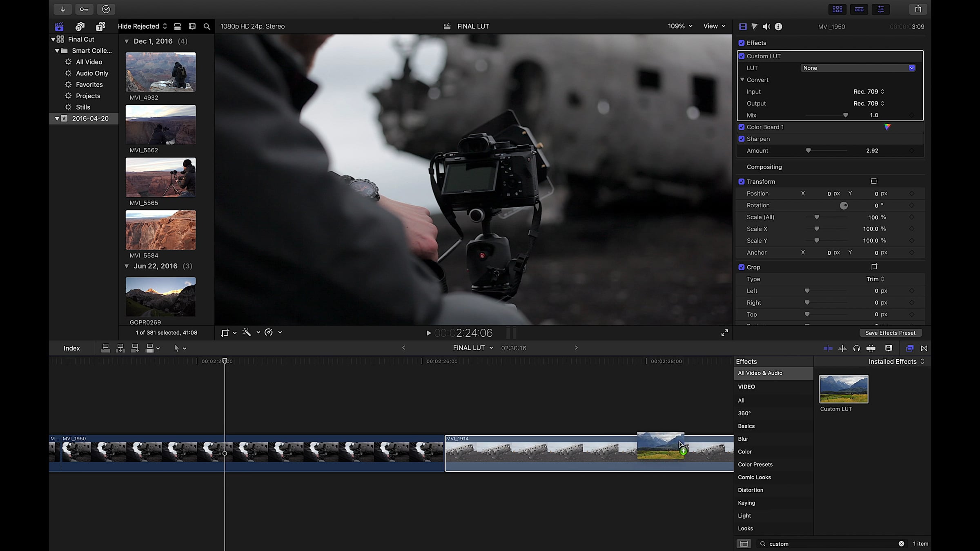Open the info inspector icon
This screenshot has height=551, width=980.
[x=779, y=27]
